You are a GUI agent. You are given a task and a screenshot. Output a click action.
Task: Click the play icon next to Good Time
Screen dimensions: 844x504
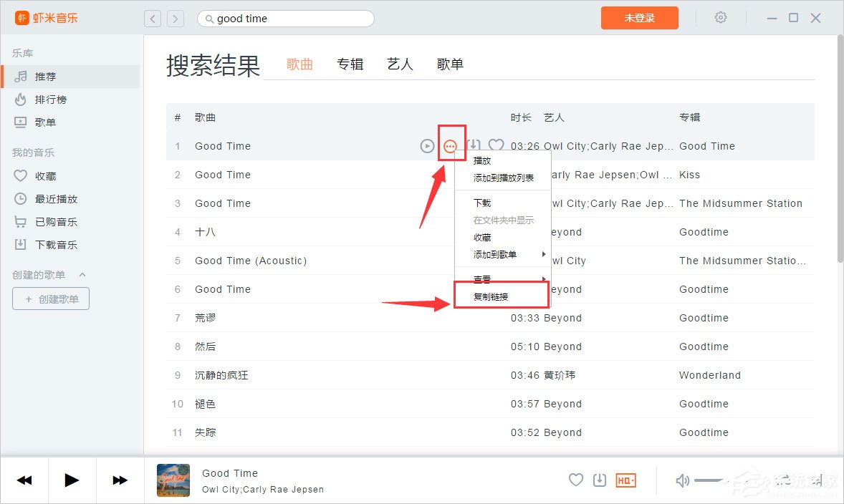point(427,145)
